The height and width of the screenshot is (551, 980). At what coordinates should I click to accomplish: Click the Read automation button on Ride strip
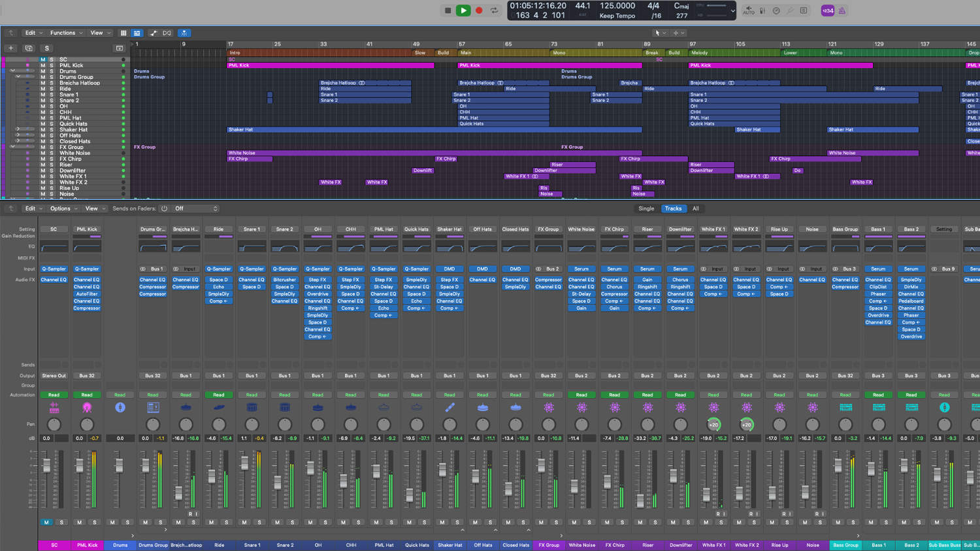tap(219, 395)
